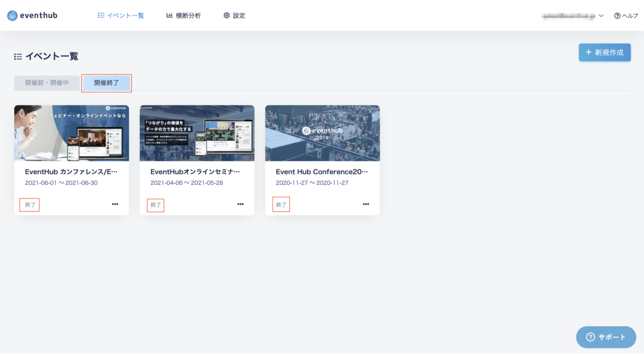Open EventHubオンラインセミナー event thumbnail
644x354 pixels.
pos(197,133)
